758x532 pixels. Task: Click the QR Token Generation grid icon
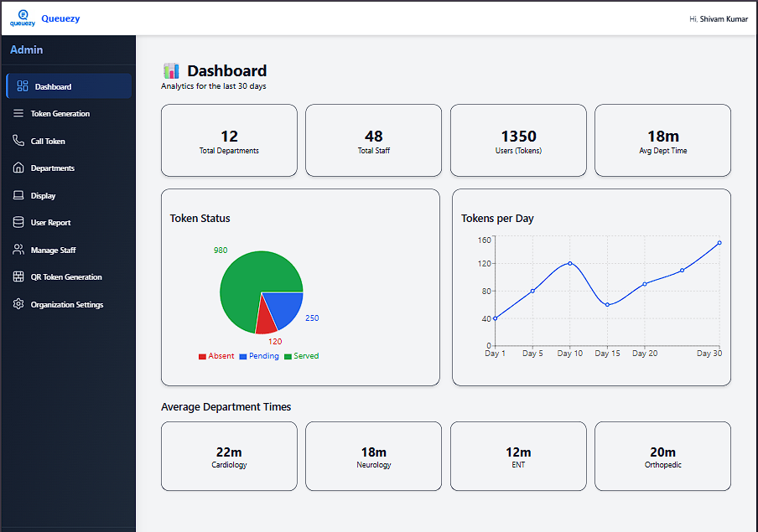[18, 276]
